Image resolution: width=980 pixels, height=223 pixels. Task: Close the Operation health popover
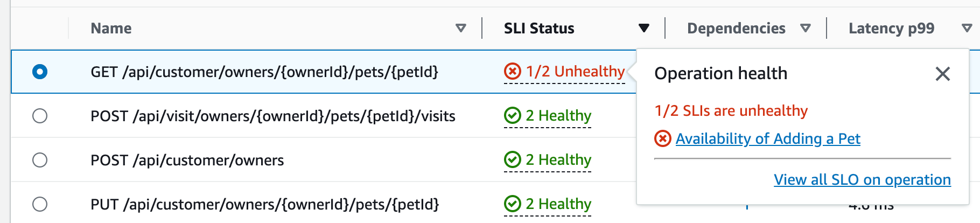(942, 74)
